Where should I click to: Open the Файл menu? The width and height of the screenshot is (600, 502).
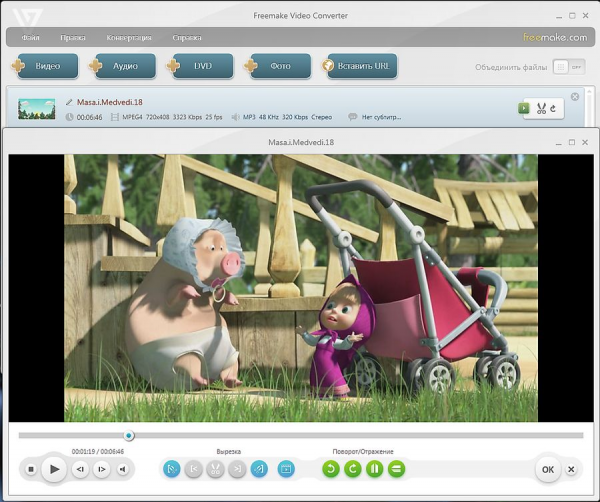pyautogui.click(x=30, y=37)
